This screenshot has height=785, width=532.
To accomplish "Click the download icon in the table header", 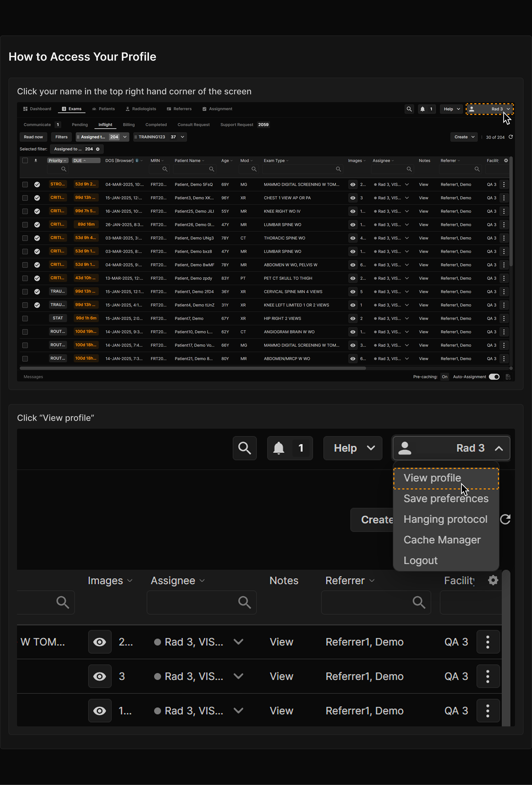I will pos(36,161).
